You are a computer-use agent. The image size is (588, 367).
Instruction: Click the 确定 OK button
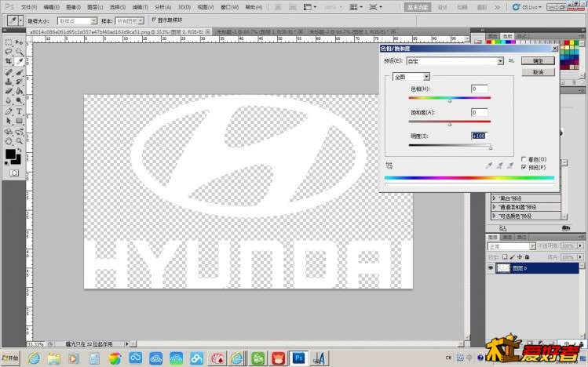click(x=538, y=60)
